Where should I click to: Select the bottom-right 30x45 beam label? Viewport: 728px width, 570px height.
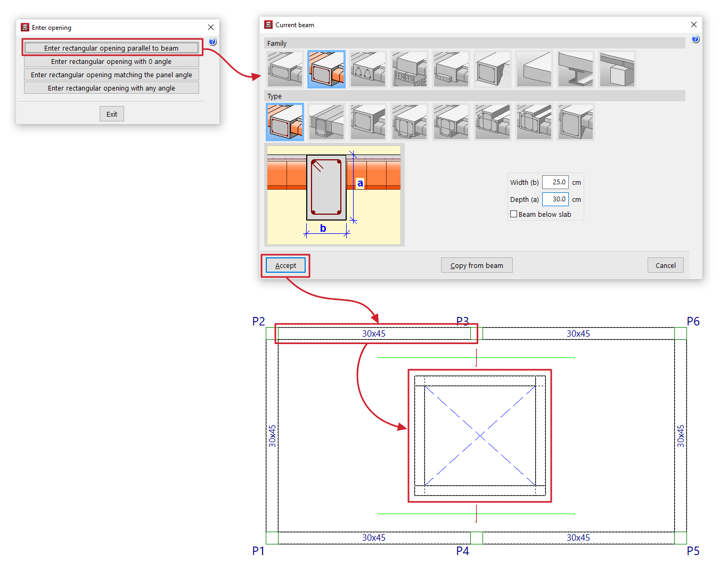tap(578, 538)
